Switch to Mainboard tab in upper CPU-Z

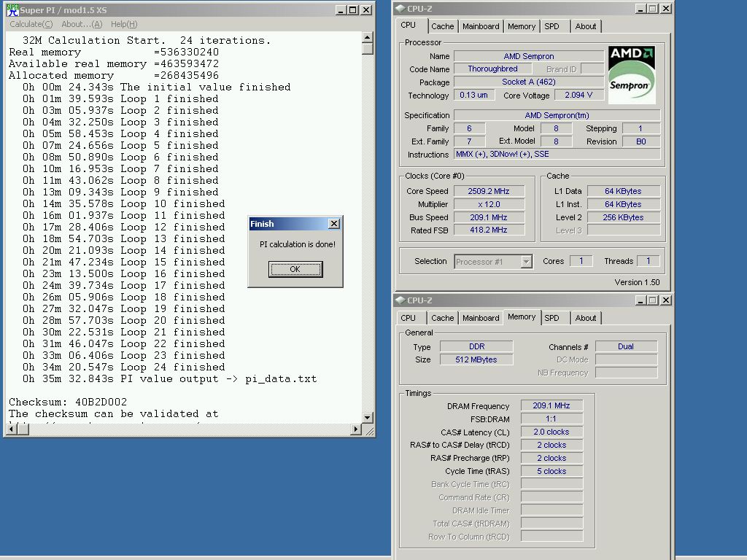click(x=481, y=26)
